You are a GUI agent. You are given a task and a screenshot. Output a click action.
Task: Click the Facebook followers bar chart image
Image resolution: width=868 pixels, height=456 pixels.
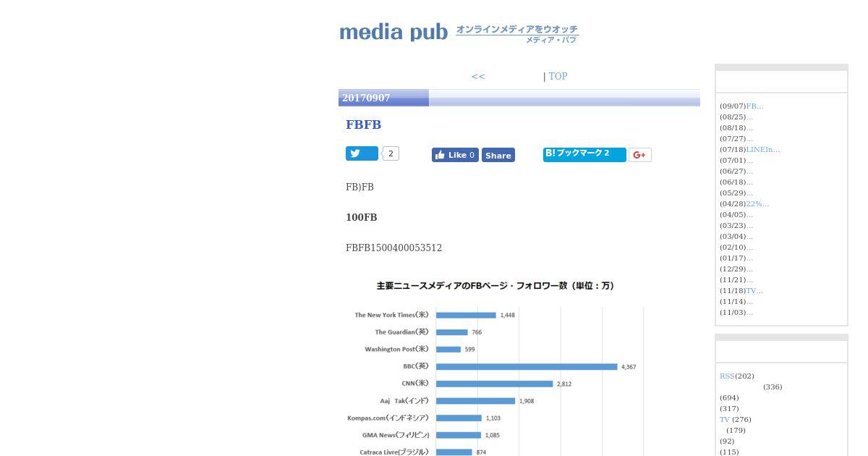point(495,367)
